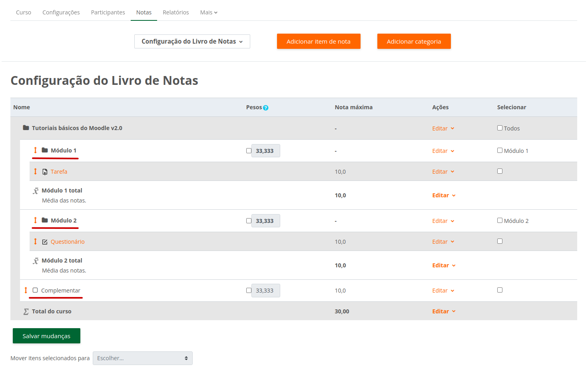Click the assignment icon beside Tarefa
Viewport: 588px width, 371px height.
tap(45, 171)
